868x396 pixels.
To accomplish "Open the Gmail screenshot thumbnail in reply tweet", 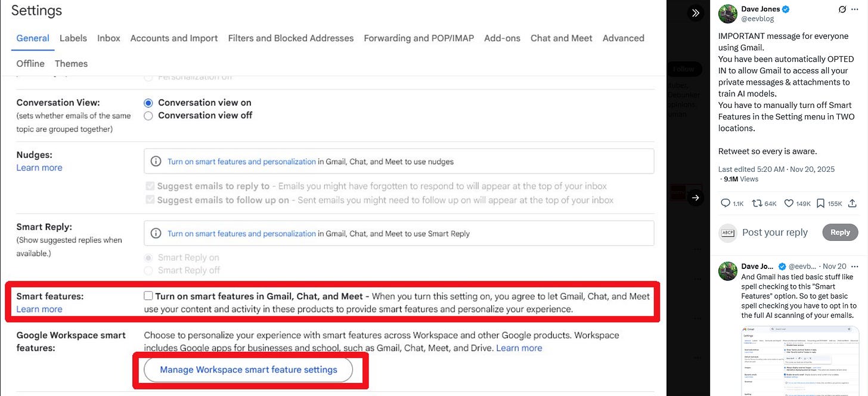I will click(x=800, y=361).
